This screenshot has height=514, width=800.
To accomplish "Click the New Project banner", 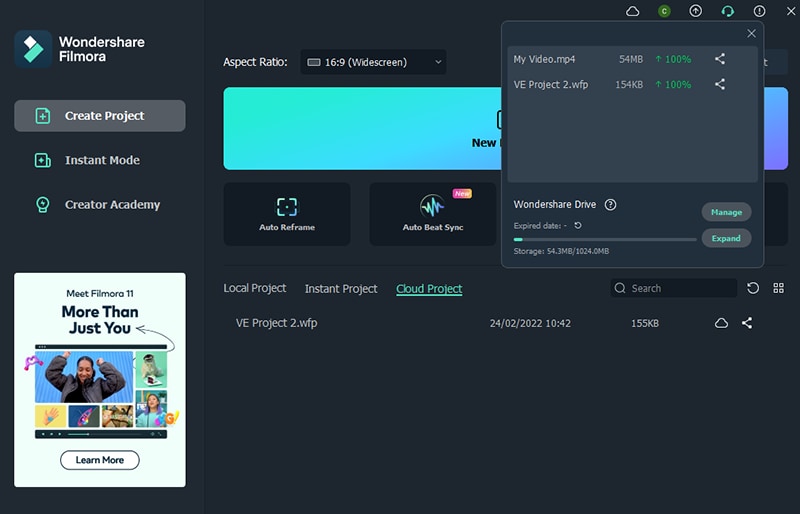I will pos(362,129).
